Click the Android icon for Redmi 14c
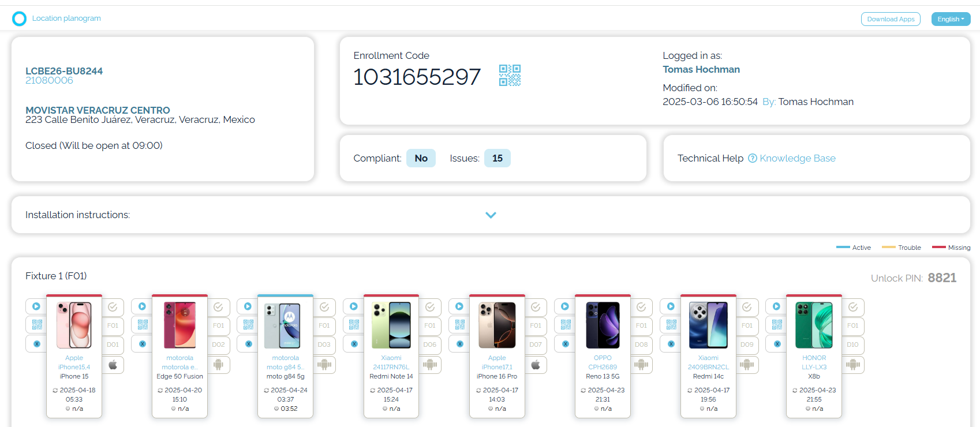 [747, 365]
